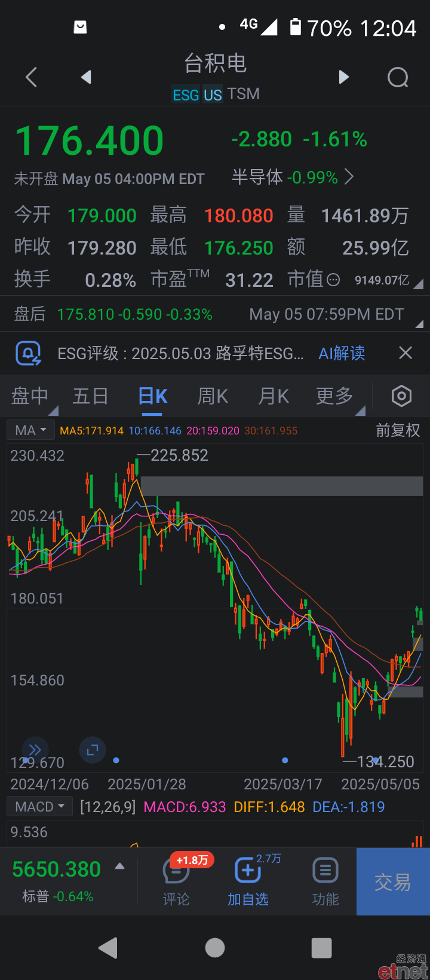Tap the double-arrow chart expand icon
Screen dimensions: 430x980
click(x=35, y=750)
